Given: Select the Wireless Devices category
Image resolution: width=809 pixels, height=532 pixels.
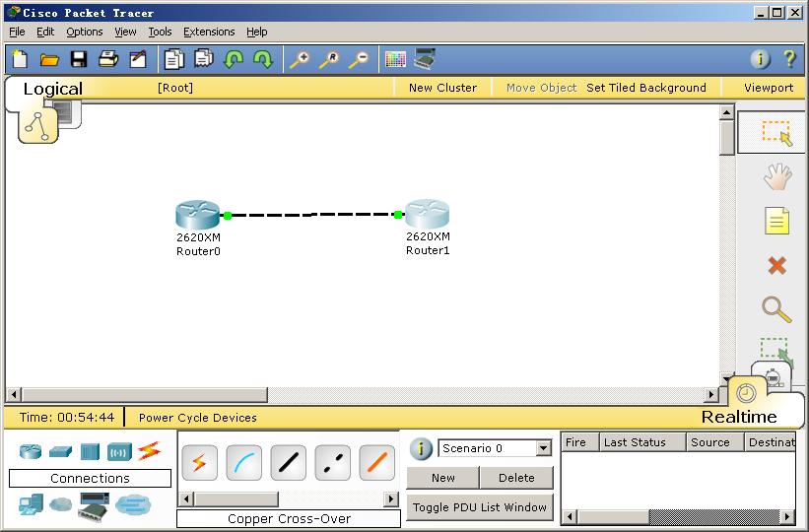Looking at the screenshot, I should coord(119,452).
